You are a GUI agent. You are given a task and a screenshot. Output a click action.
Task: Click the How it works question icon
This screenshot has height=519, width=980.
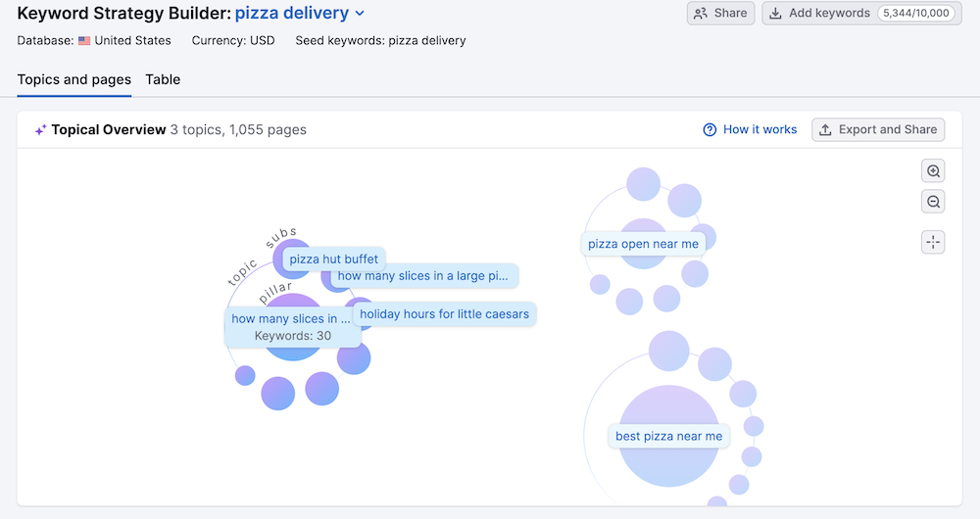point(710,129)
